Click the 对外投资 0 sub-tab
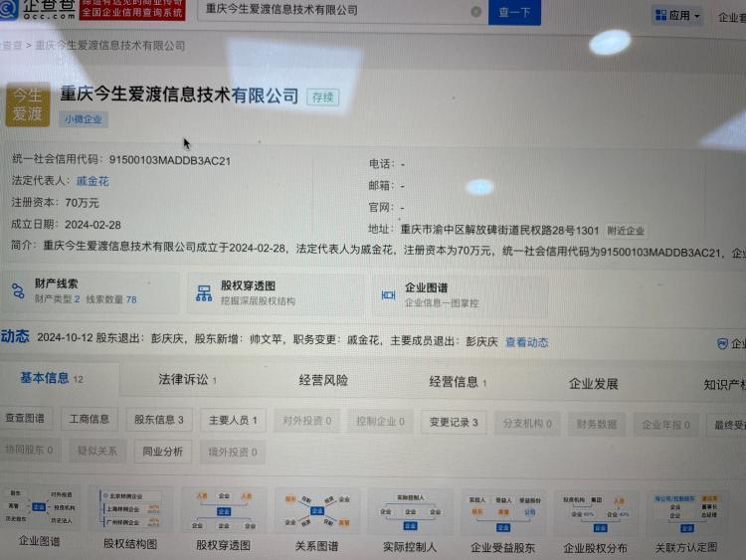The image size is (746, 560). [307, 421]
